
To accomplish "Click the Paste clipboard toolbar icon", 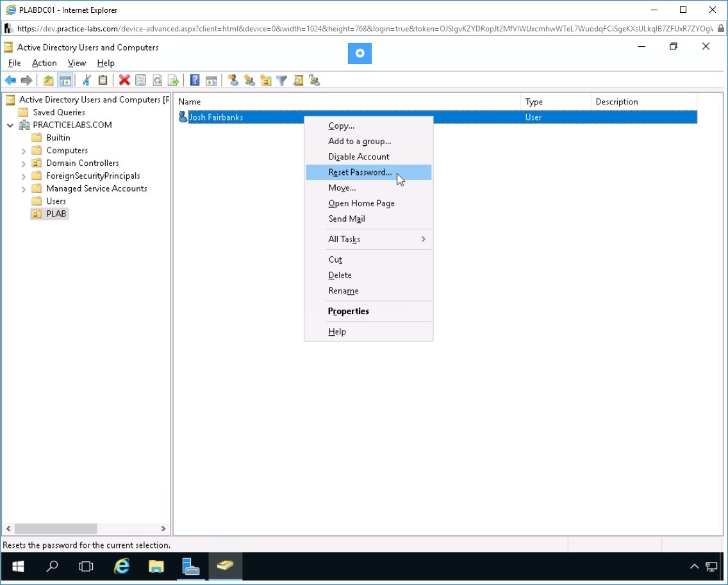I will (x=103, y=80).
